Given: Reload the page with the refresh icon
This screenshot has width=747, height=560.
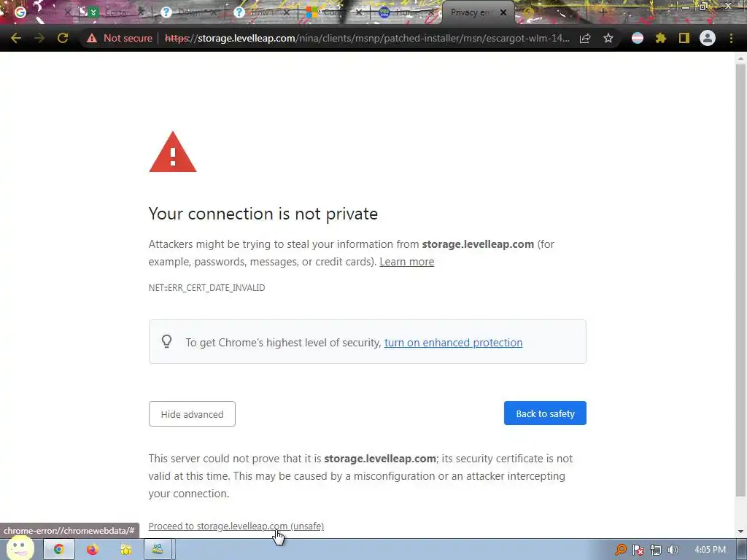Looking at the screenshot, I should pyautogui.click(x=63, y=38).
